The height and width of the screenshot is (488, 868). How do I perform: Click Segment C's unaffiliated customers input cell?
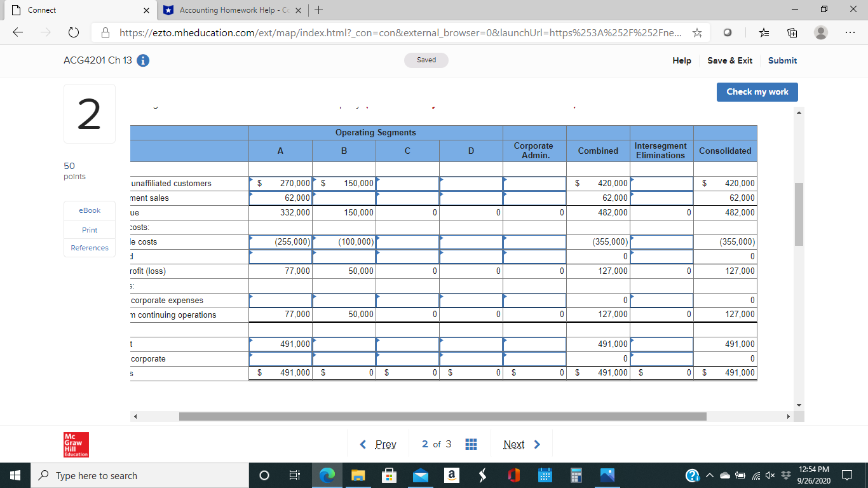click(407, 183)
